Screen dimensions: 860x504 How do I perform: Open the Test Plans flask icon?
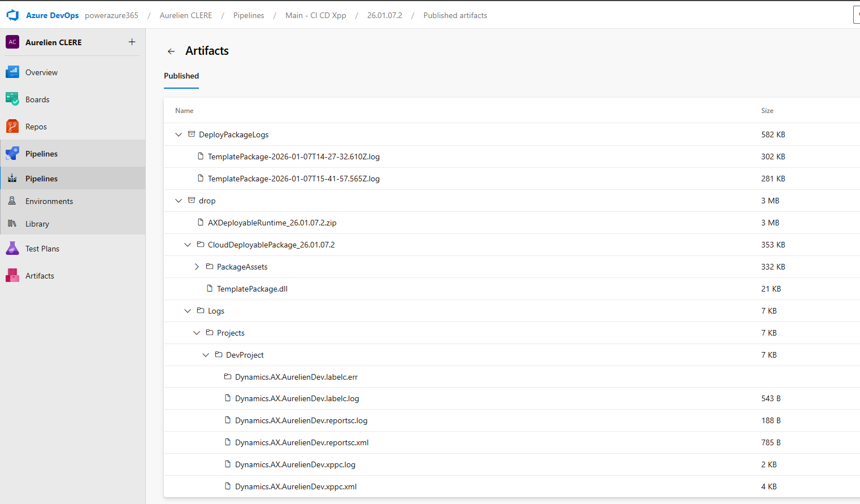point(12,249)
